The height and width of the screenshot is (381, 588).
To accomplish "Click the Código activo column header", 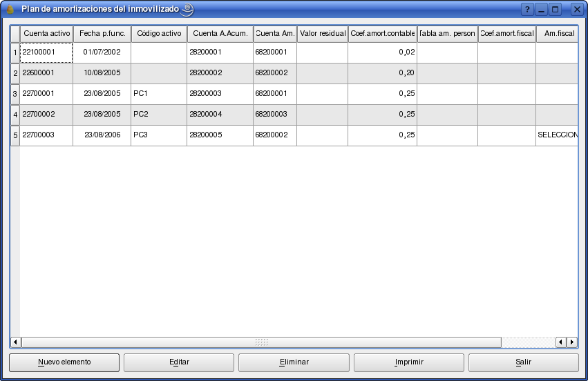I will pyautogui.click(x=159, y=34).
